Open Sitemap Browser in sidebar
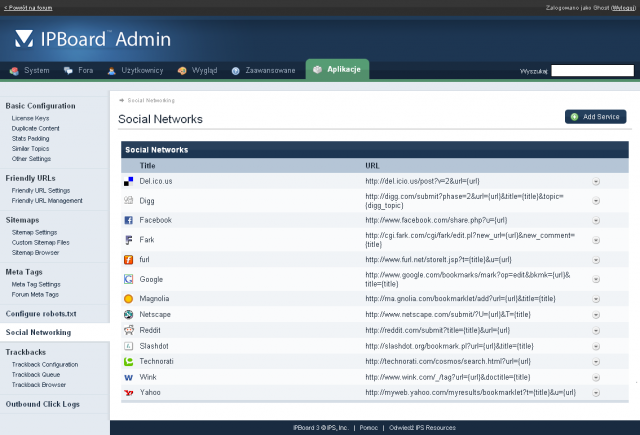Screen dimensions: 640x435 [36, 253]
